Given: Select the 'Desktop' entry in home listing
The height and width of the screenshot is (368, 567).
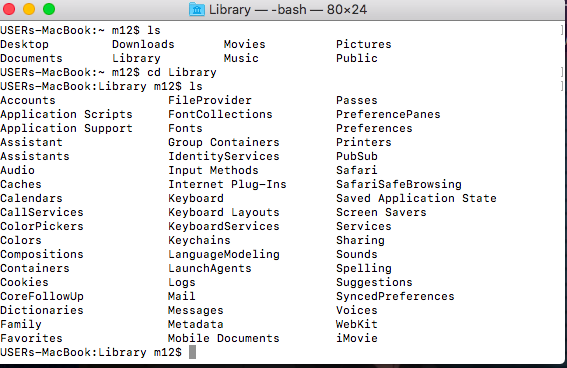Looking at the screenshot, I should [x=24, y=44].
